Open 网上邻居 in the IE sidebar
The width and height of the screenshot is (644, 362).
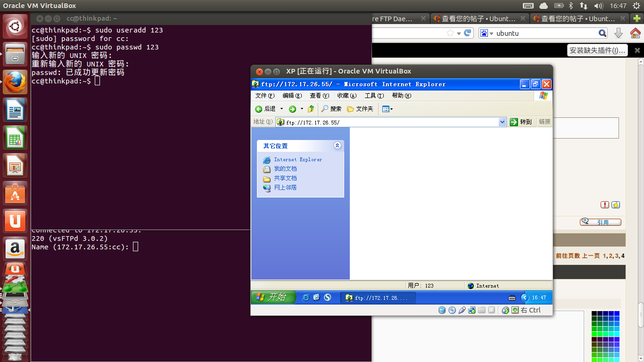click(x=285, y=188)
